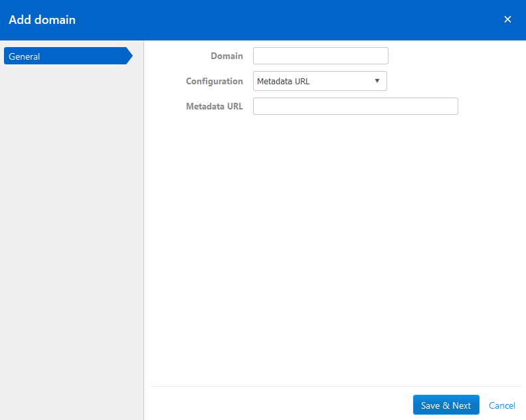
Task: Close the Add domain dialog
Action: click(x=507, y=19)
